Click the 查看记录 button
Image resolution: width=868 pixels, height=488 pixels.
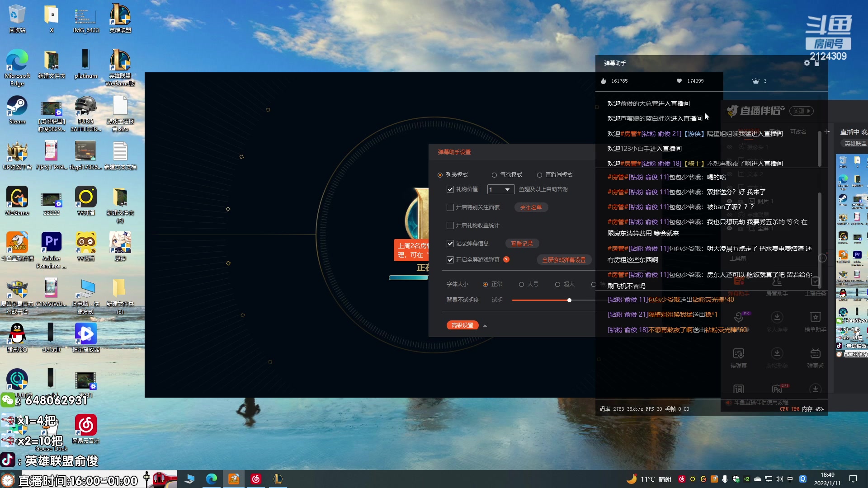522,244
